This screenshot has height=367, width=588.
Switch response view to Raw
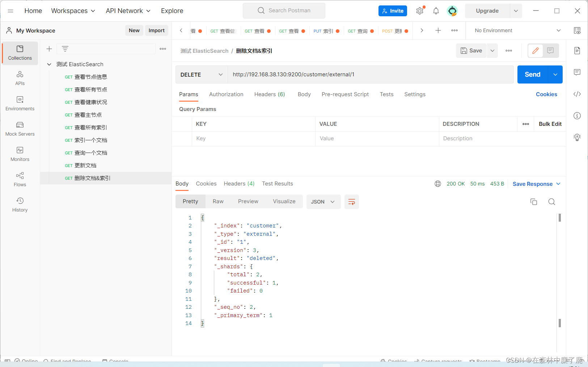click(x=218, y=201)
